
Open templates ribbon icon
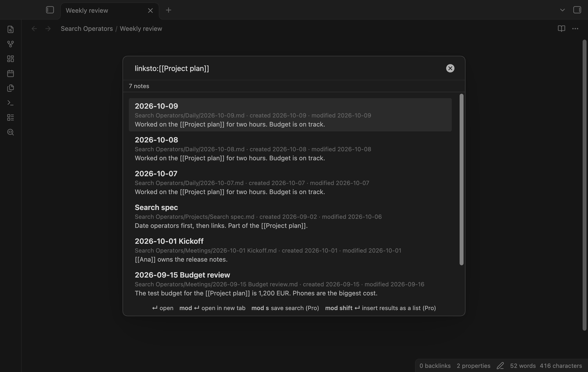pos(10,88)
